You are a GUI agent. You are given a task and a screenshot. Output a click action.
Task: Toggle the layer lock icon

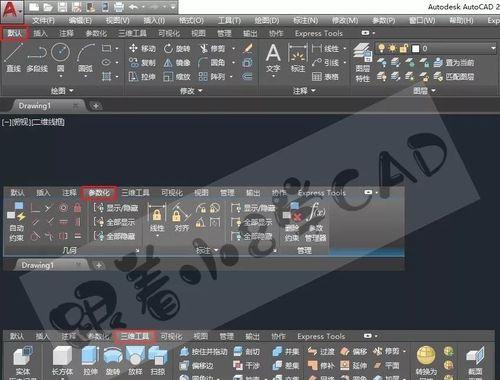point(404,48)
